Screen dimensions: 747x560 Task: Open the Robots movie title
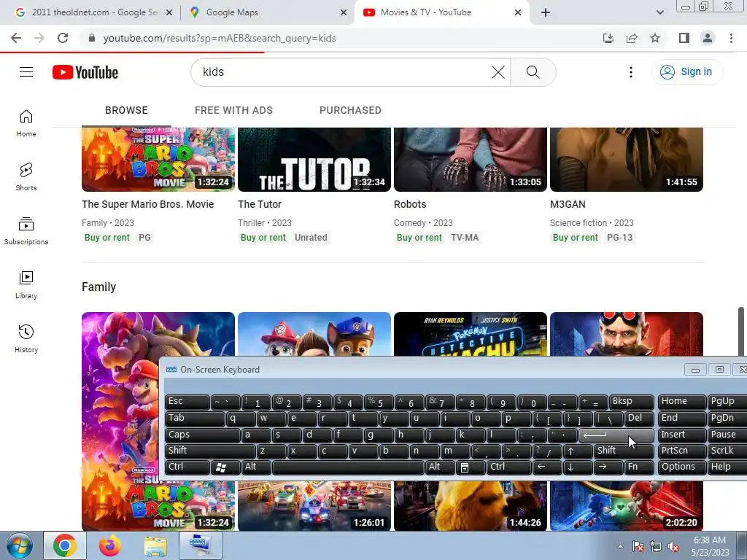click(410, 204)
